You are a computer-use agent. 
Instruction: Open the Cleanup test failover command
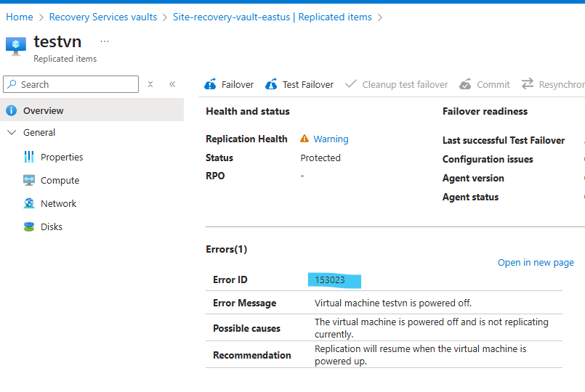pos(405,85)
